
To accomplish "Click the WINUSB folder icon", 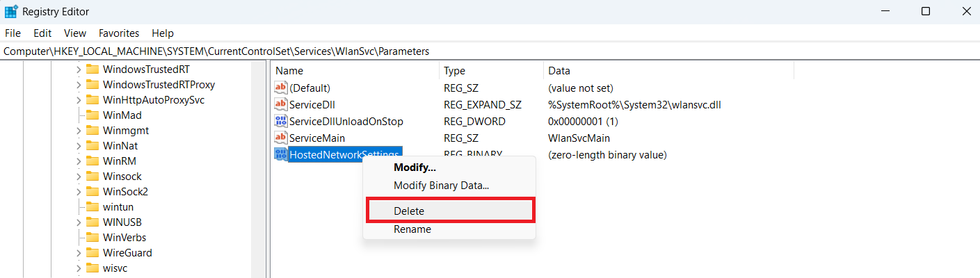I will [x=93, y=222].
